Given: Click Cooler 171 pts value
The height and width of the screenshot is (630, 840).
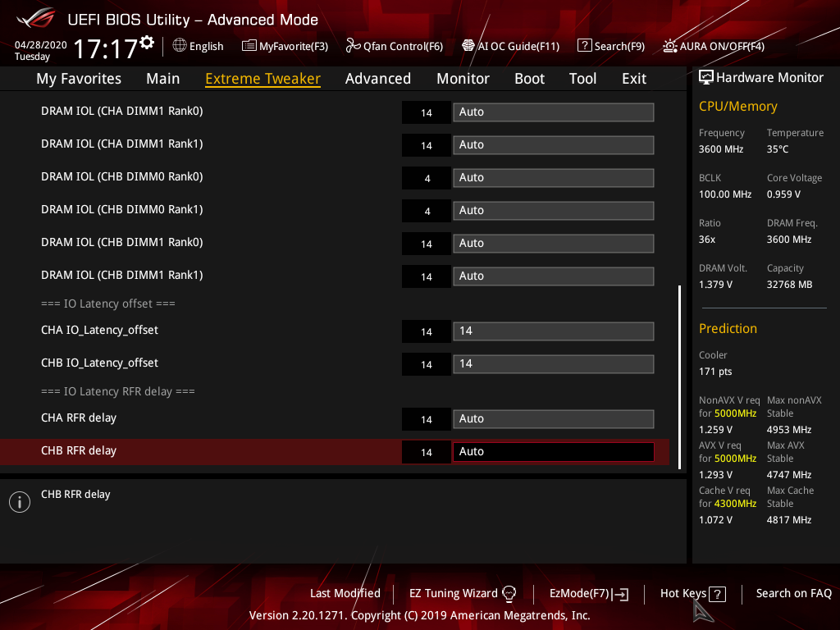Looking at the screenshot, I should (715, 372).
